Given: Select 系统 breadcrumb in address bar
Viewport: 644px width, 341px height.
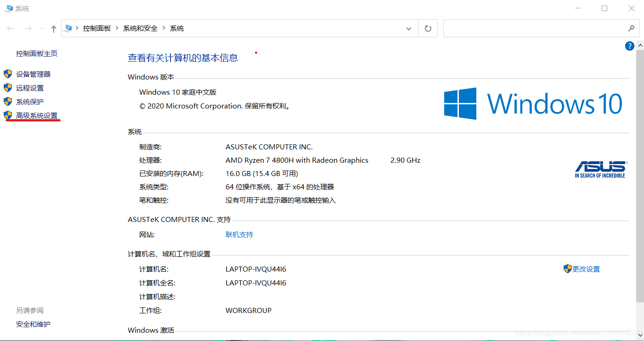Looking at the screenshot, I should point(177,28).
